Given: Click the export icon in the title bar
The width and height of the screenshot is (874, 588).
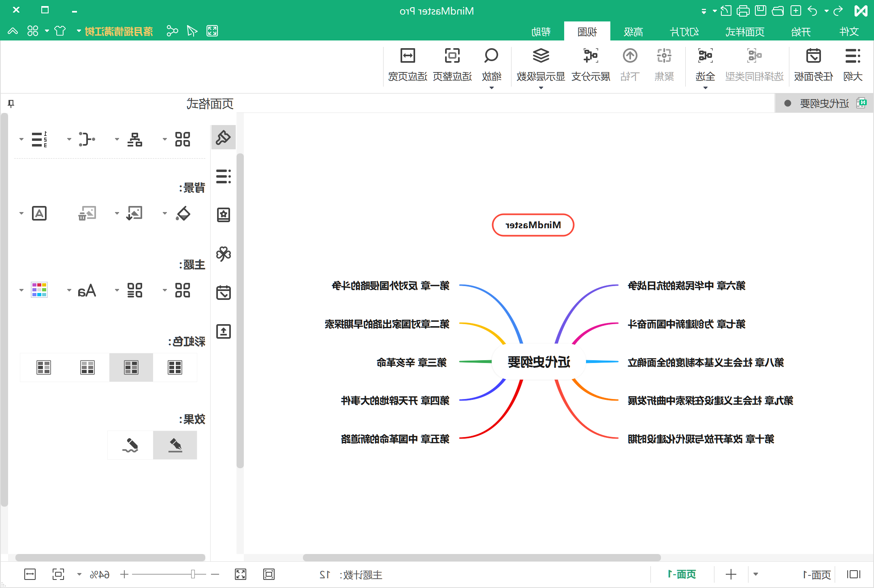Looking at the screenshot, I should (x=726, y=11).
